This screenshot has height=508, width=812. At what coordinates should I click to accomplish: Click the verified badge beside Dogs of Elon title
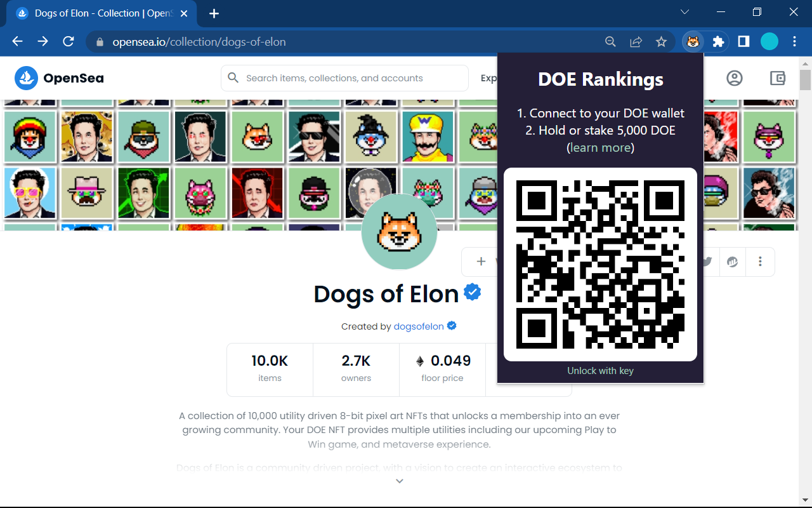click(473, 292)
